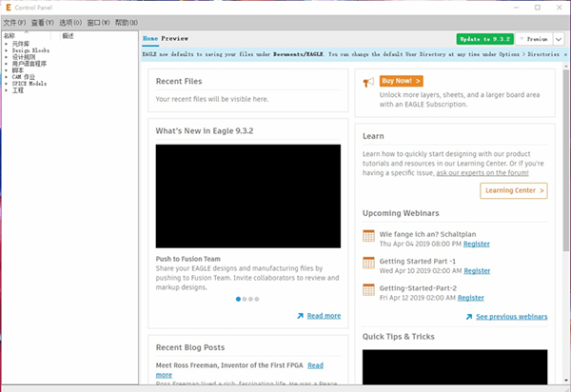Viewport: 571px width, 392px height.
Task: Select the 工程 label in tree
Action: (x=18, y=90)
